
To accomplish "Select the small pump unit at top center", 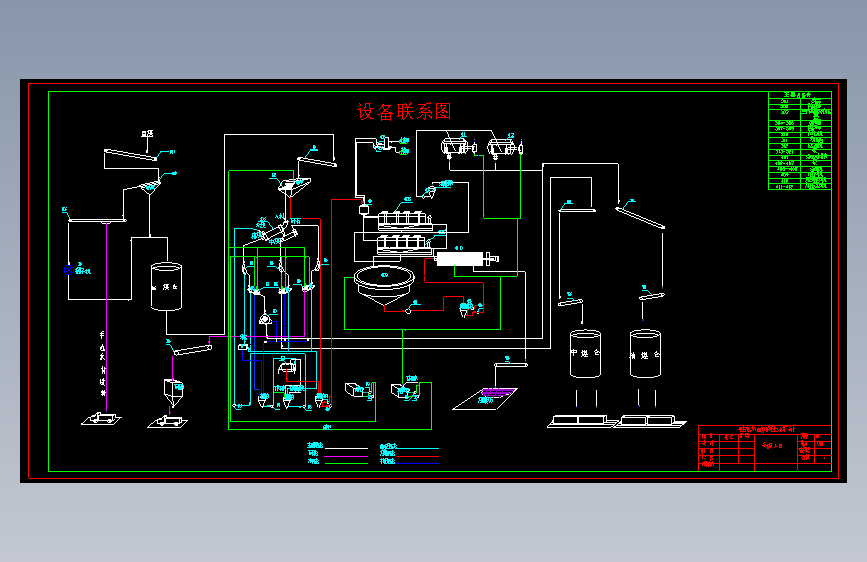I will (x=384, y=144).
